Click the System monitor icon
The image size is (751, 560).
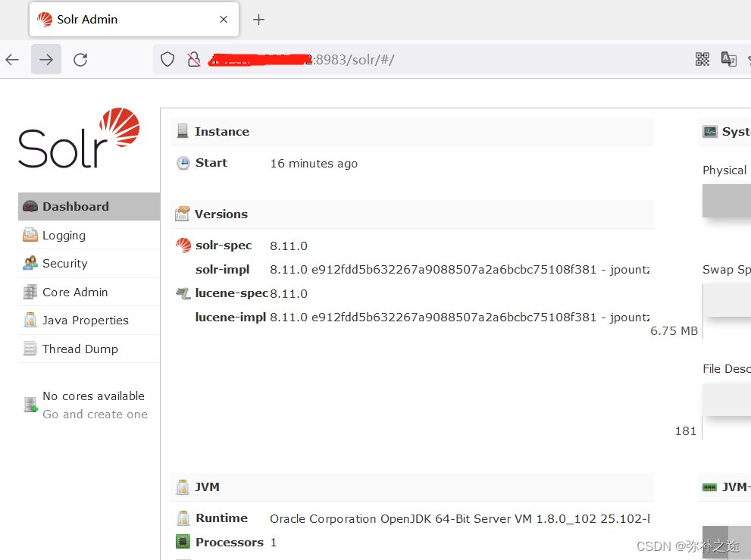pyautogui.click(x=710, y=131)
